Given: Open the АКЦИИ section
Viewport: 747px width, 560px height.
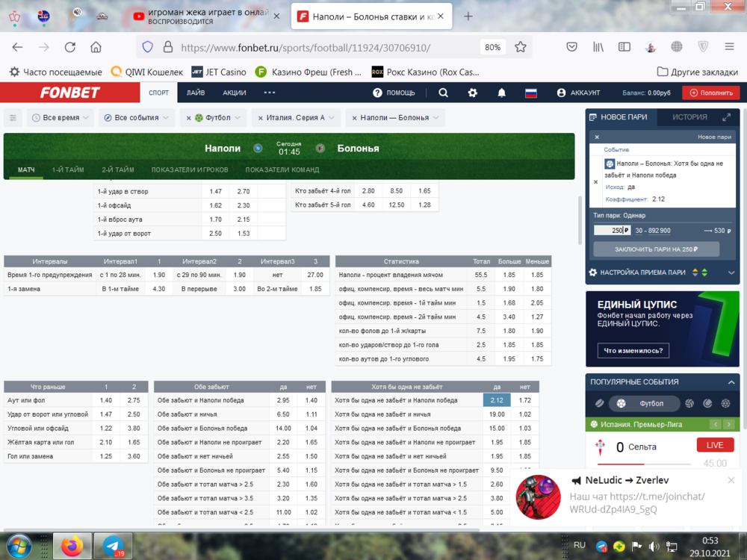Looking at the screenshot, I should (x=235, y=93).
